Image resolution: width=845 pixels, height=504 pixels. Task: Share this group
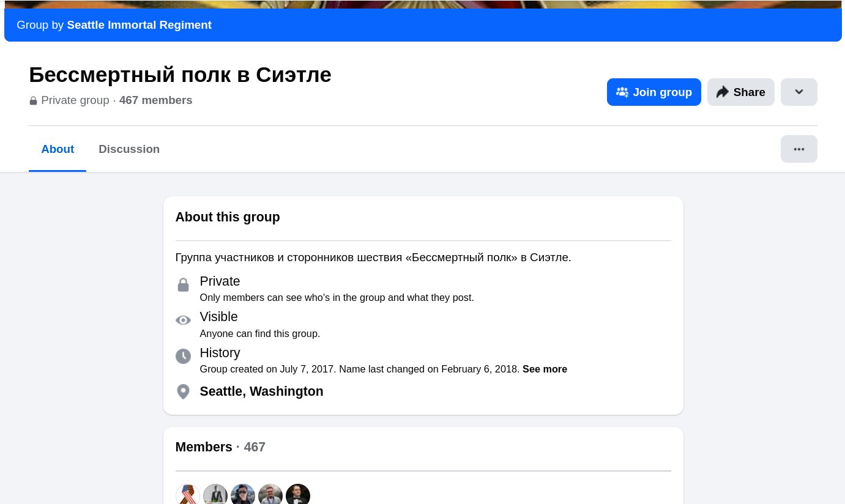click(x=740, y=92)
